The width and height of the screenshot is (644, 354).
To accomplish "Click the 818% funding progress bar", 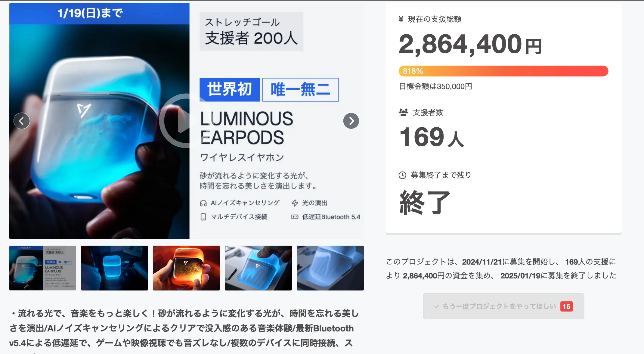I will coord(503,71).
